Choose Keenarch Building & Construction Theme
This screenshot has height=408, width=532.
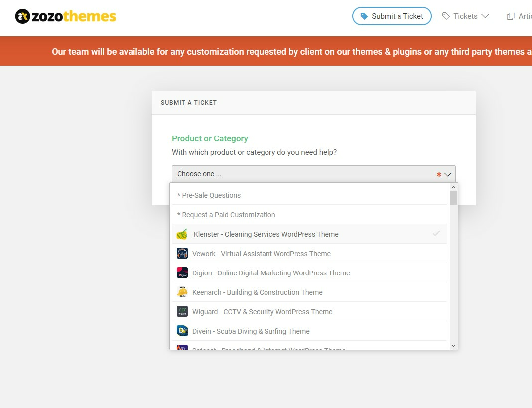click(x=309, y=292)
